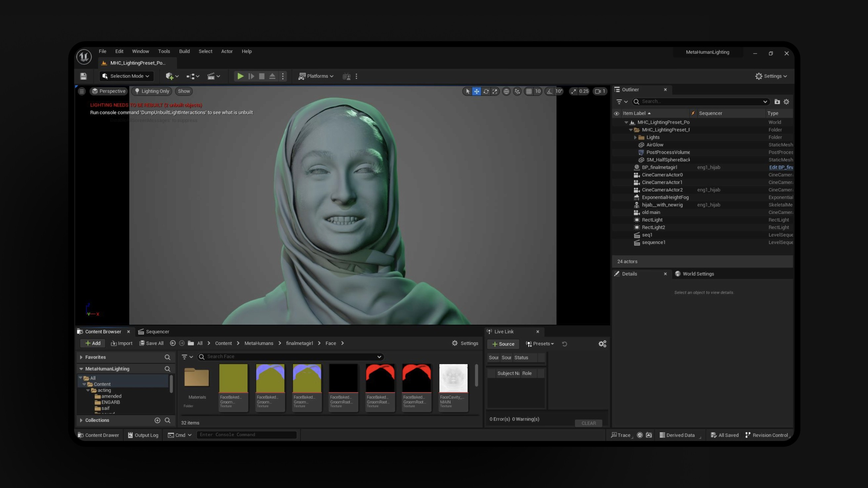Click the Import button in Content Browser
Image resolution: width=868 pixels, height=488 pixels.
(x=122, y=343)
